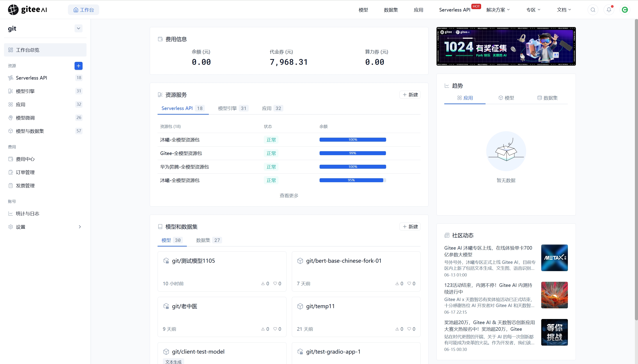Click the 工作台 button in header

click(84, 10)
